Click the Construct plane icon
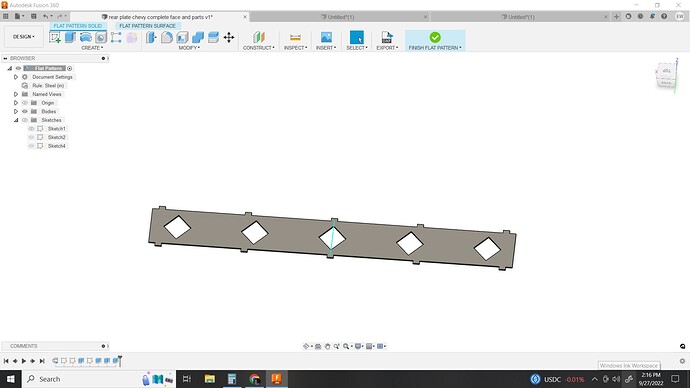 [x=259, y=37]
